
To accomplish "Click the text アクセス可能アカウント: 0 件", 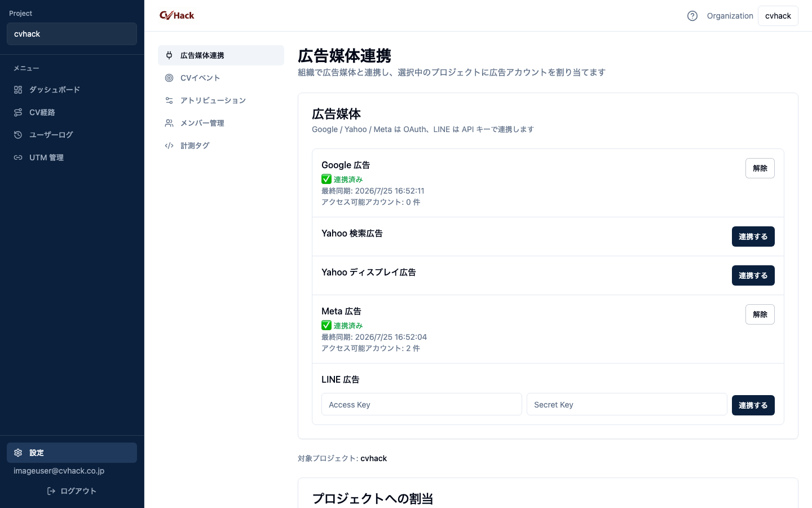I will (370, 202).
